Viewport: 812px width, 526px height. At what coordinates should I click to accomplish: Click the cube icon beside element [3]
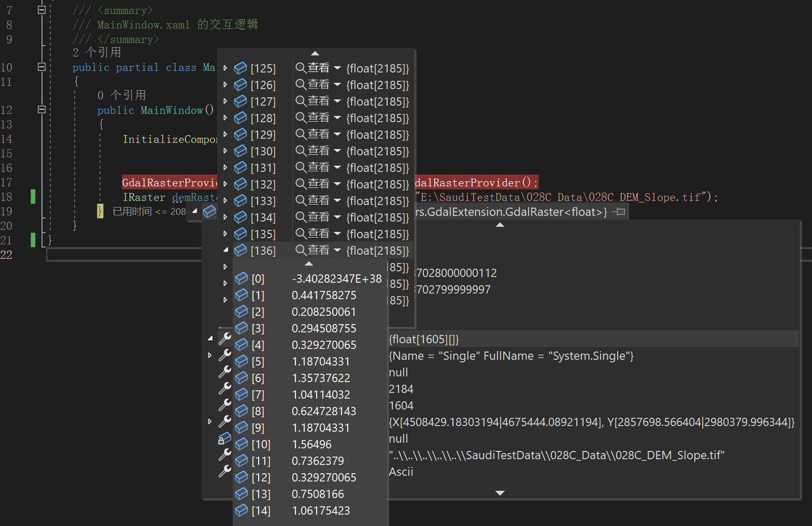click(241, 328)
